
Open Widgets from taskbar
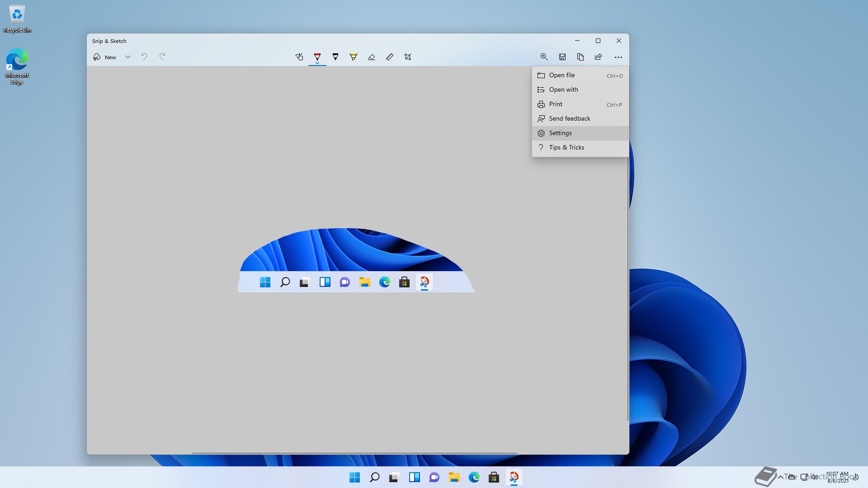[x=415, y=477]
